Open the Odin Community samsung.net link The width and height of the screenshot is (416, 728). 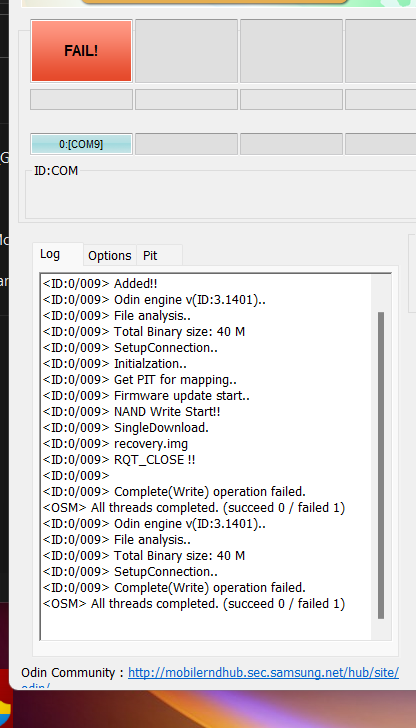[263, 673]
